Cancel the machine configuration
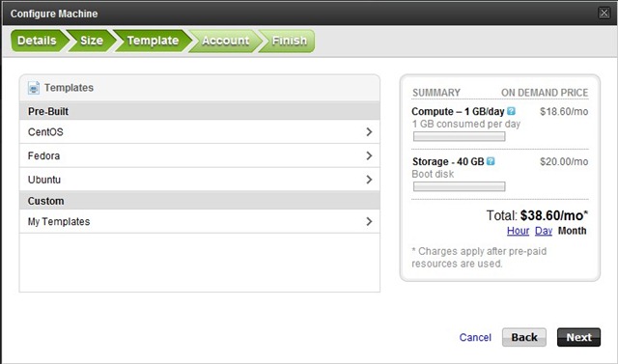 click(x=475, y=338)
